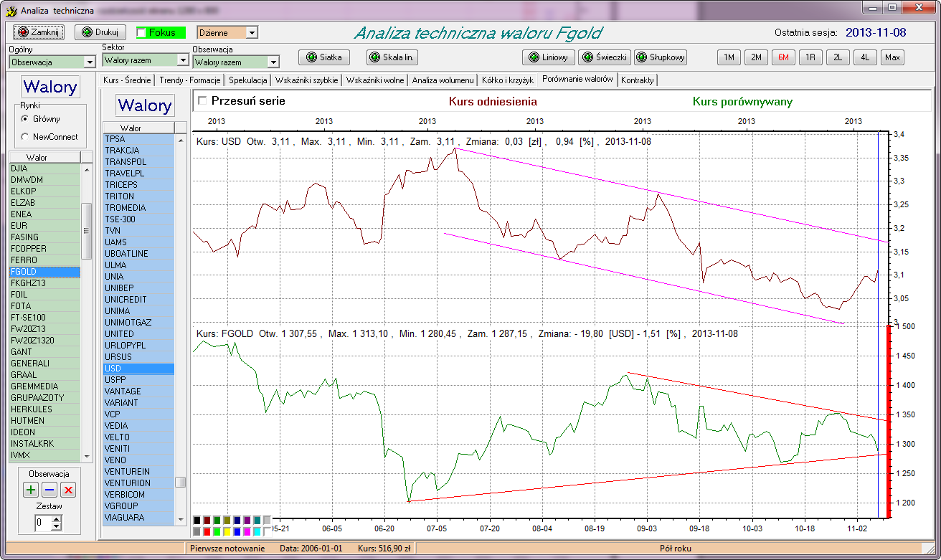Screen dimensions: 941x560
Task: Select UNICREDIT in the comparison Walor list
Action: click(x=138, y=300)
